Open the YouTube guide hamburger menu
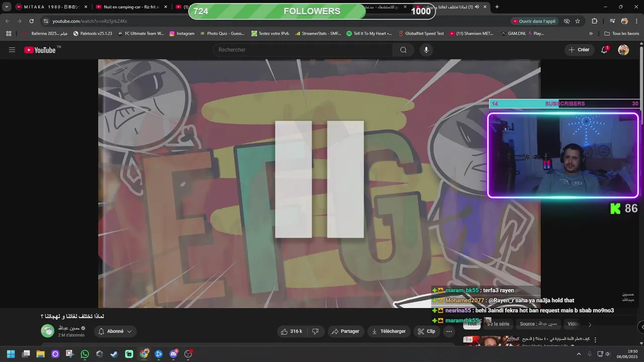644x362 pixels. (12, 50)
